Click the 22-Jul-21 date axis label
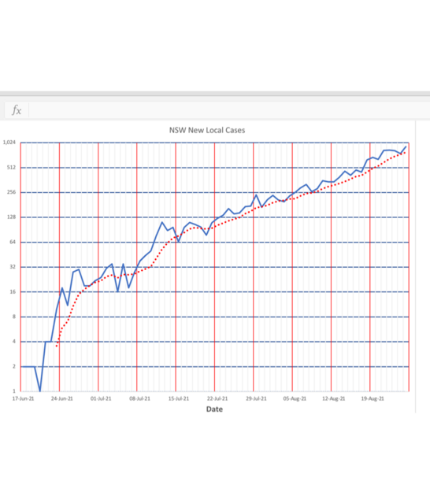The height and width of the screenshot is (504, 430). click(x=217, y=398)
